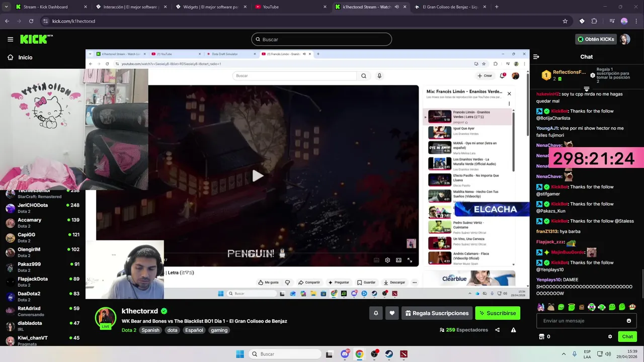The image size is (644, 362).
Task: Go back in browser history
Action: (x=7, y=21)
